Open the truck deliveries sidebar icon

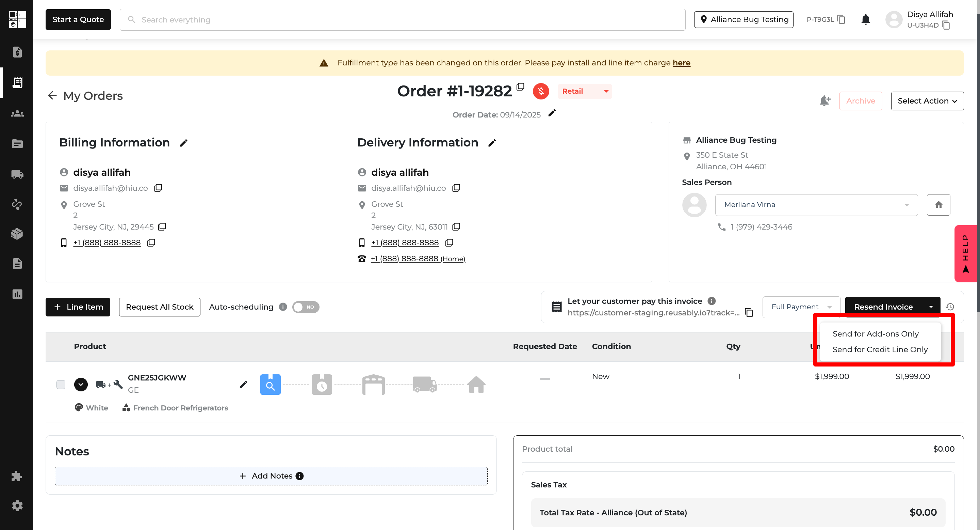[17, 174]
